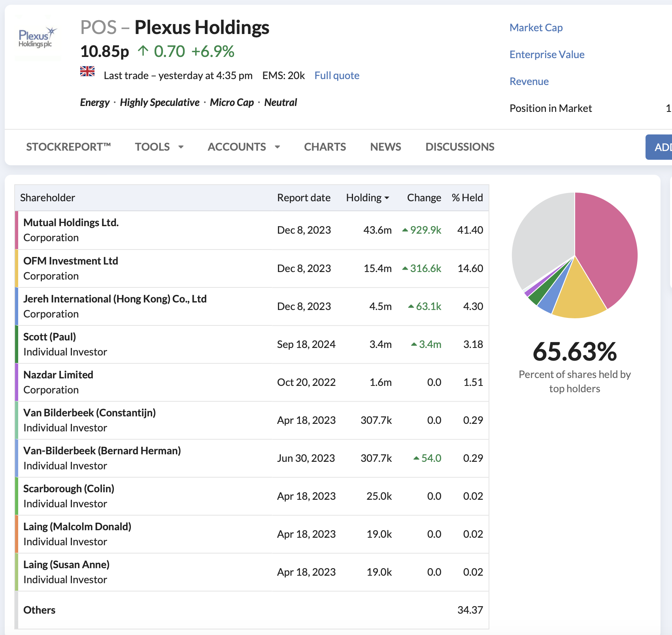Click the Report date column header
The image size is (672, 635).
pyautogui.click(x=304, y=198)
